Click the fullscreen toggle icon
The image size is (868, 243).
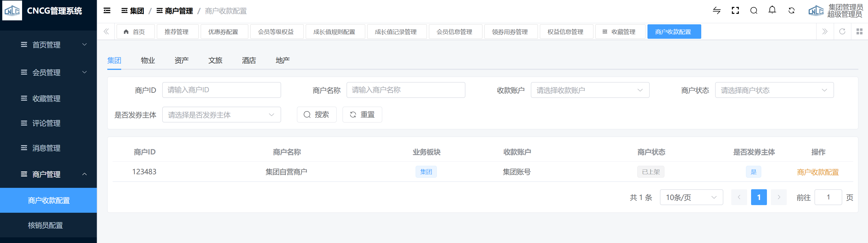735,11
